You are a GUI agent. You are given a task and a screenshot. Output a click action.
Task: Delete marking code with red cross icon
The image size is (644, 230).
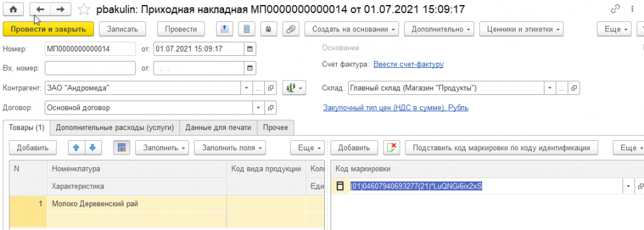pyautogui.click(x=392, y=148)
